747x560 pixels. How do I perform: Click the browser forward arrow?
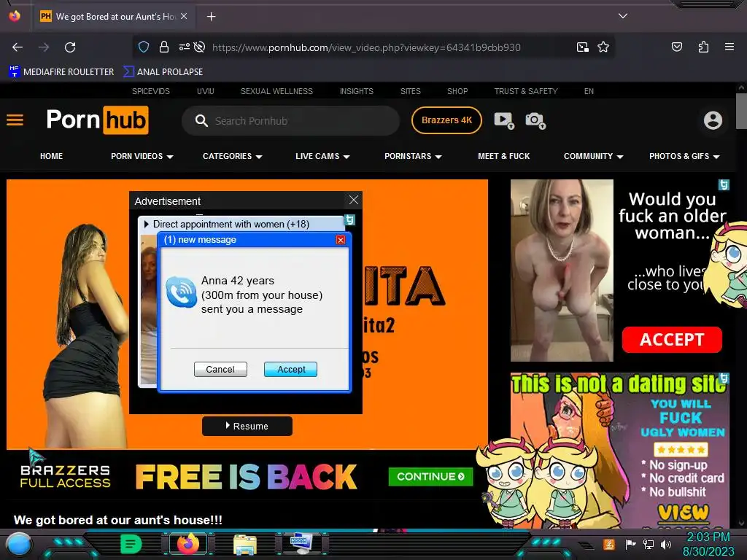pyautogui.click(x=44, y=47)
